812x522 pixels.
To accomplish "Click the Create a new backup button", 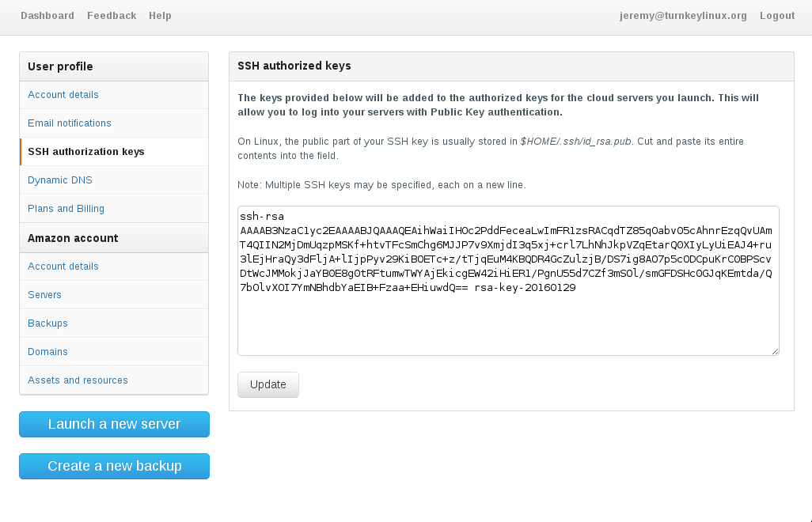I will [x=114, y=467].
